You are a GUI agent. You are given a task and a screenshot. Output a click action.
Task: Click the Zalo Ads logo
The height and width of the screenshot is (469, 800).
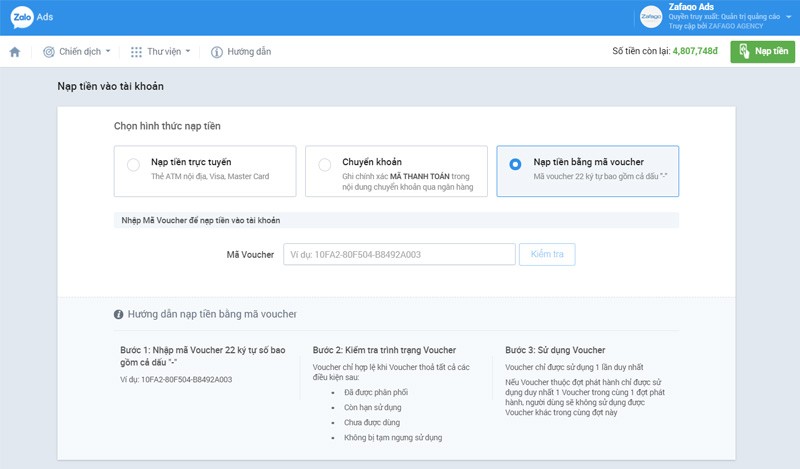tap(32, 17)
